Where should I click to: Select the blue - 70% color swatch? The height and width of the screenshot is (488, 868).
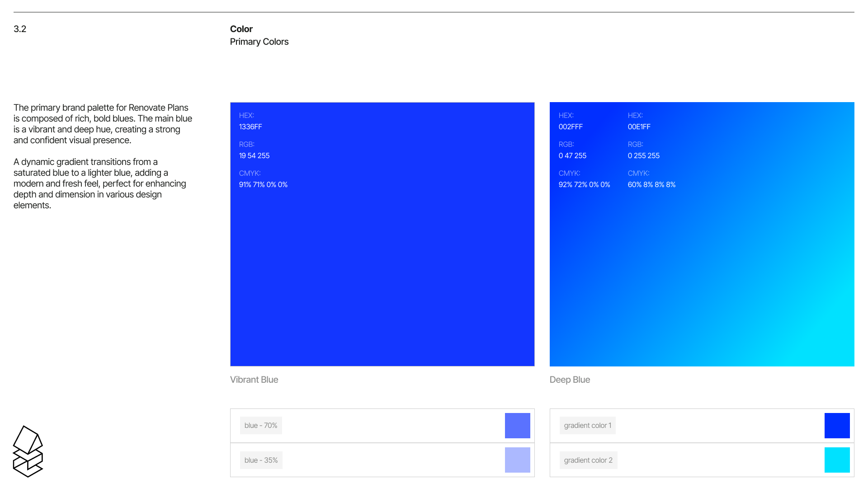(517, 426)
